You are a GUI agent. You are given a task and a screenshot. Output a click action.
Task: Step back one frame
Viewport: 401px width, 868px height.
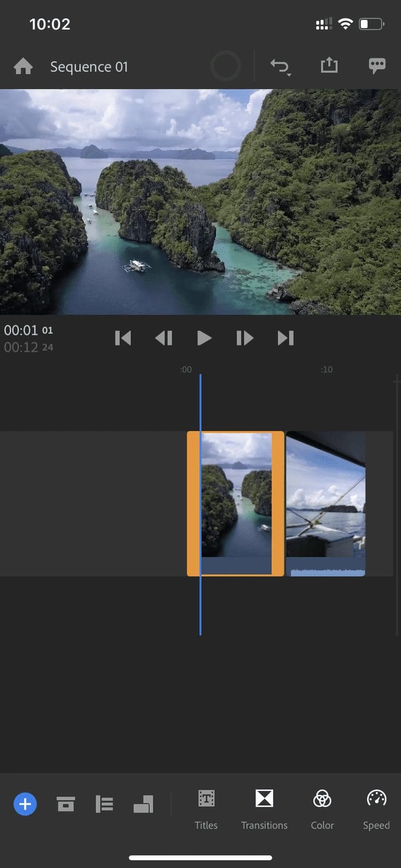click(164, 338)
